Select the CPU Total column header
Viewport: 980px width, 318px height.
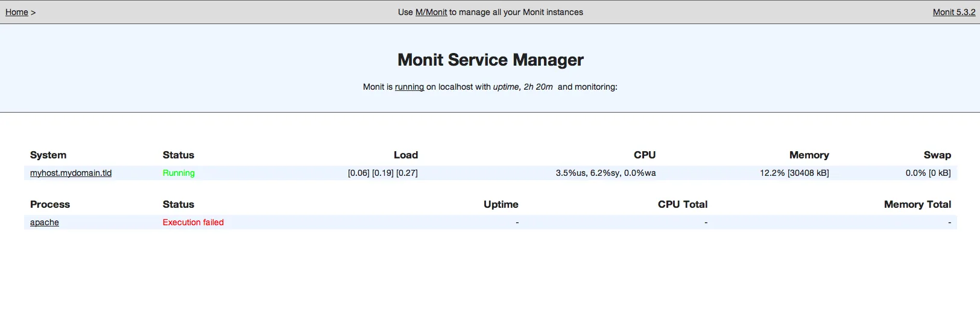tap(682, 204)
